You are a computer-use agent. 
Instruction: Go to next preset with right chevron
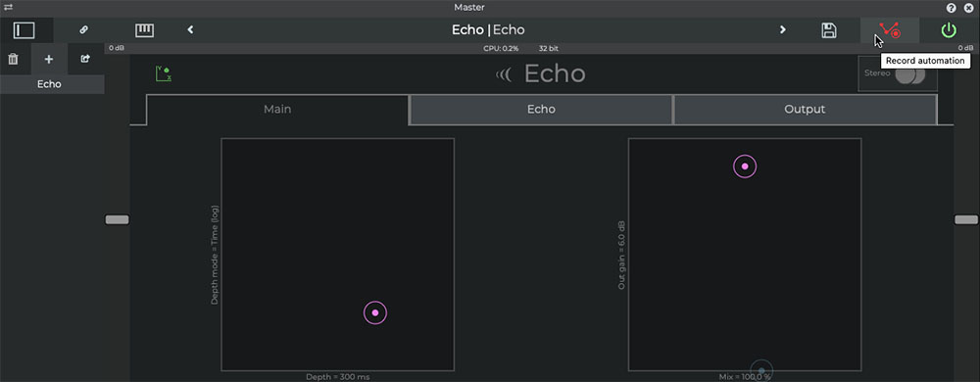point(782,29)
